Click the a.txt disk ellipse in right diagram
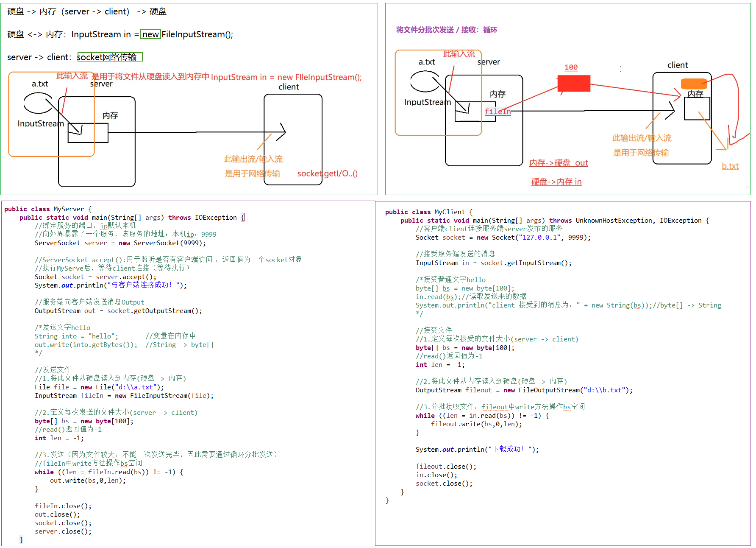756x548 pixels. (424, 81)
